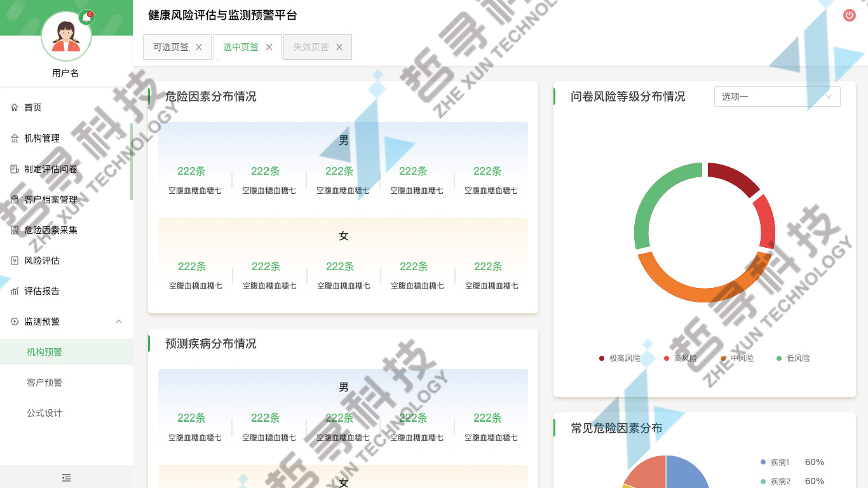Expand the 机构管理 menu chevron
Viewport: 868px width, 488px height.
coord(119,138)
